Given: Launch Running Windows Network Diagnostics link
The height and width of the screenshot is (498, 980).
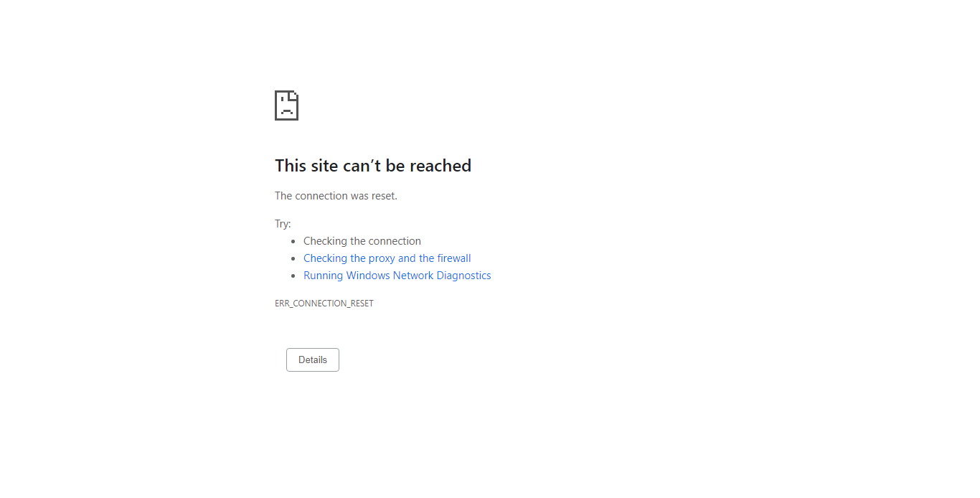Looking at the screenshot, I should coord(397,276).
